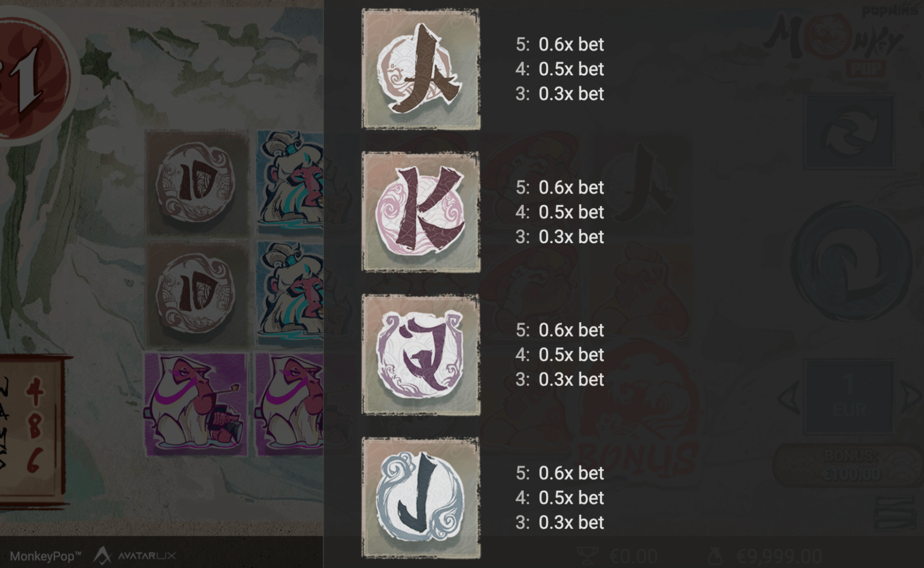Image resolution: width=924 pixels, height=568 pixels.
Task: Start a spin with the large spin button
Action: point(851,262)
